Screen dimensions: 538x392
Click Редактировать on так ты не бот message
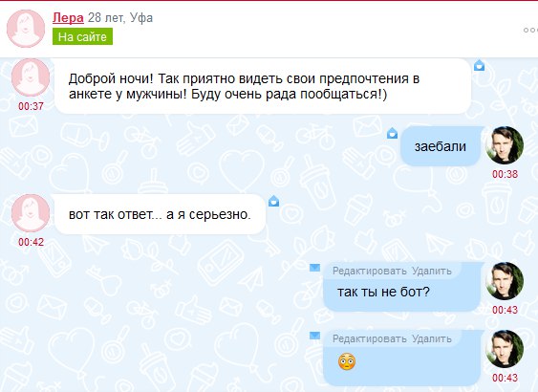(370, 271)
